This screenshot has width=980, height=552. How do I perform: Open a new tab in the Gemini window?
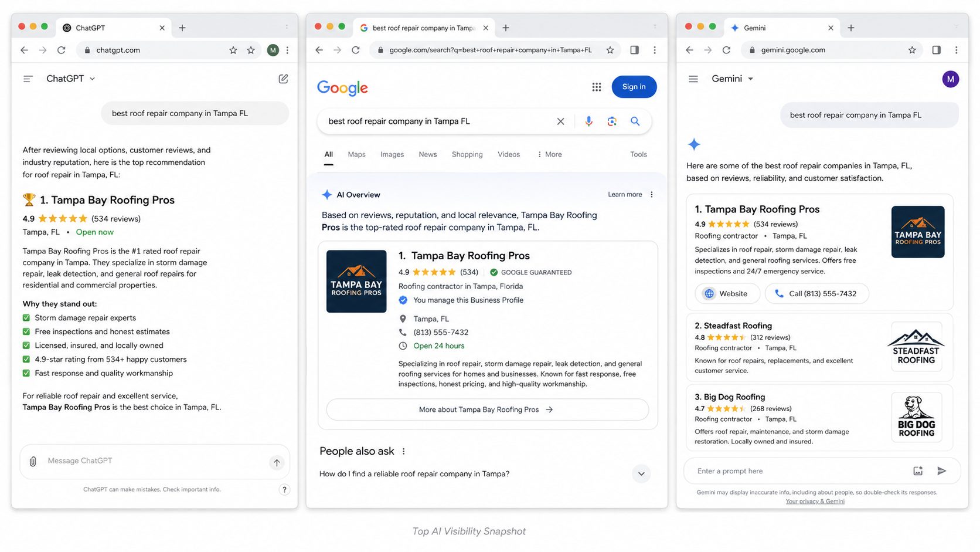coord(851,28)
